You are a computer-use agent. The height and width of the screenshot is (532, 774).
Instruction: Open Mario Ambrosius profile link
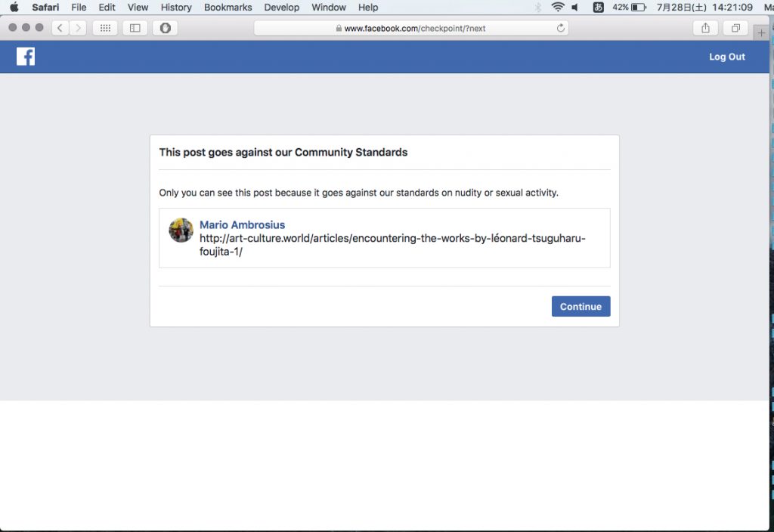click(x=243, y=225)
